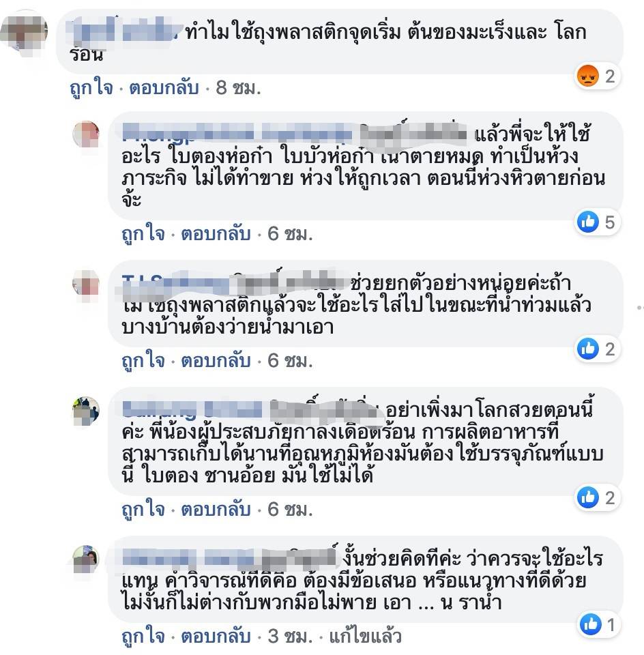Image resolution: width=644 pixels, height=655 pixels.
Task: Click ตอบกลับ under the sugarcane bagasse reply
Action: [x=216, y=510]
